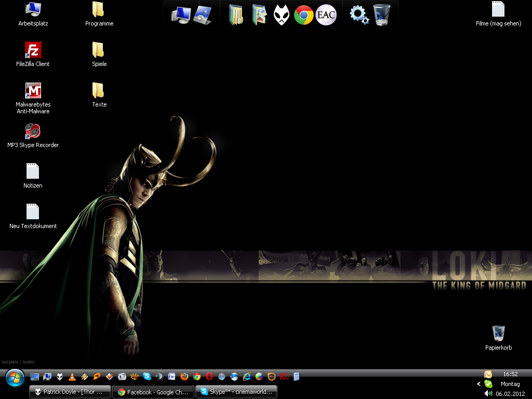532x399 pixels.
Task: Click the red checkmark quick launch icon
Action: 110,377
